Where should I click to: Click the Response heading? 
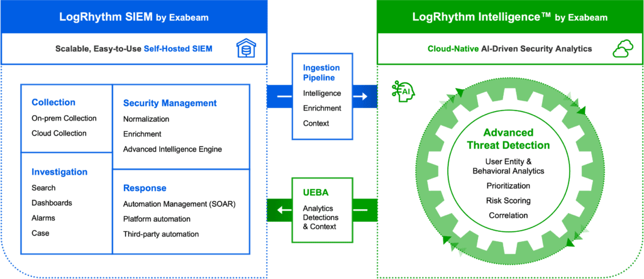[145, 189]
